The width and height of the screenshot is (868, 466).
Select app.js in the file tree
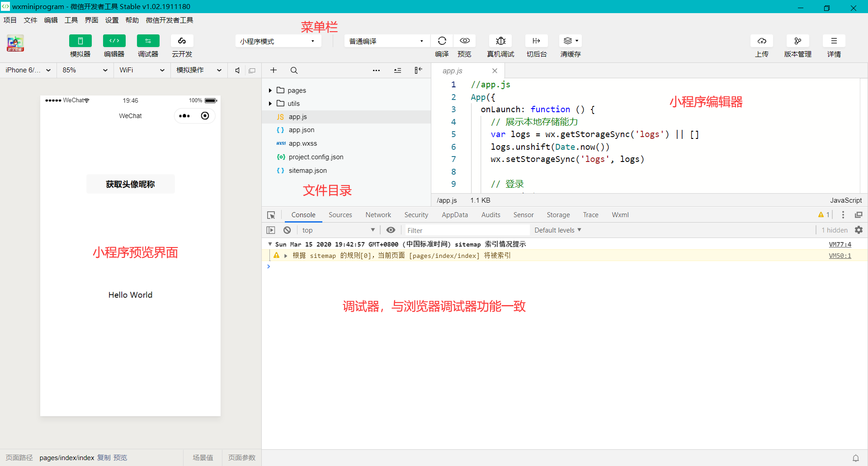(346, 117)
